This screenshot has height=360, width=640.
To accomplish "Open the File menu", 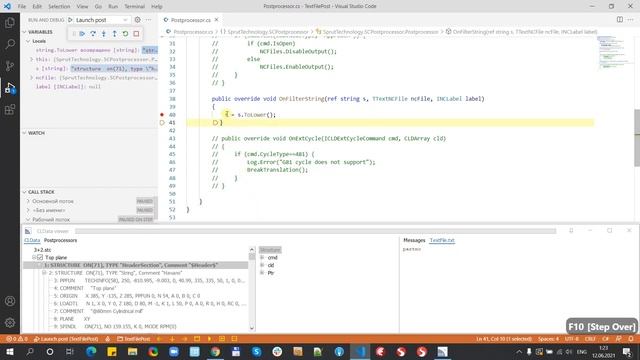I will tap(22, 7).
